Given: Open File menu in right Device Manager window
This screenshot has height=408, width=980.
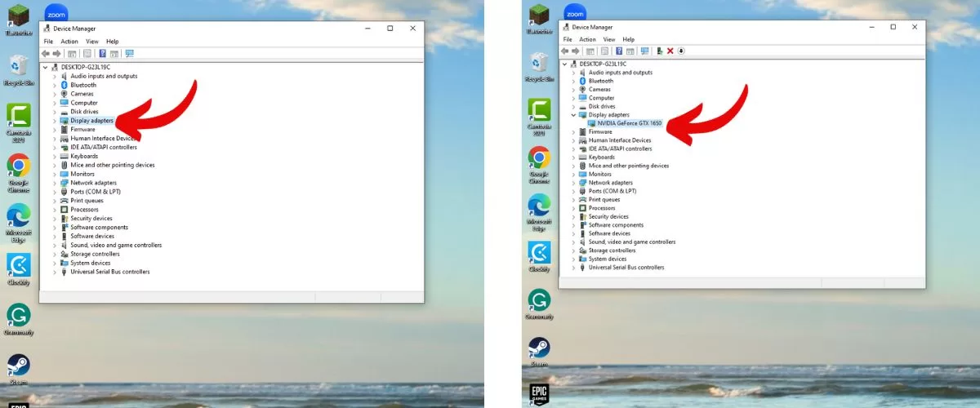Looking at the screenshot, I should 567,39.
